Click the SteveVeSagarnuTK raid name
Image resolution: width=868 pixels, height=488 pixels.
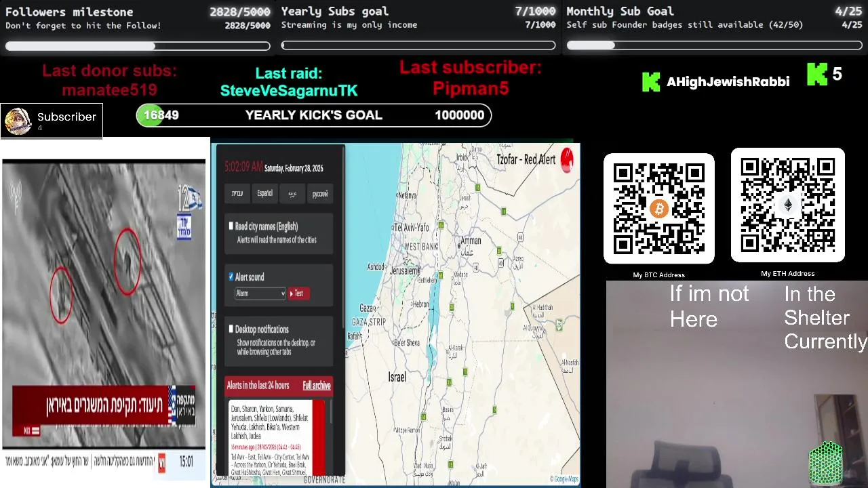point(289,90)
